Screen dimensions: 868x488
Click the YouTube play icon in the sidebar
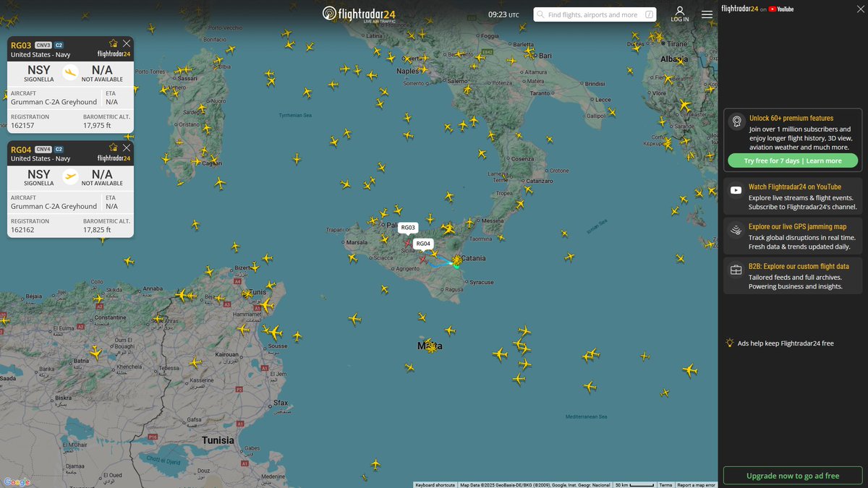[x=736, y=190]
